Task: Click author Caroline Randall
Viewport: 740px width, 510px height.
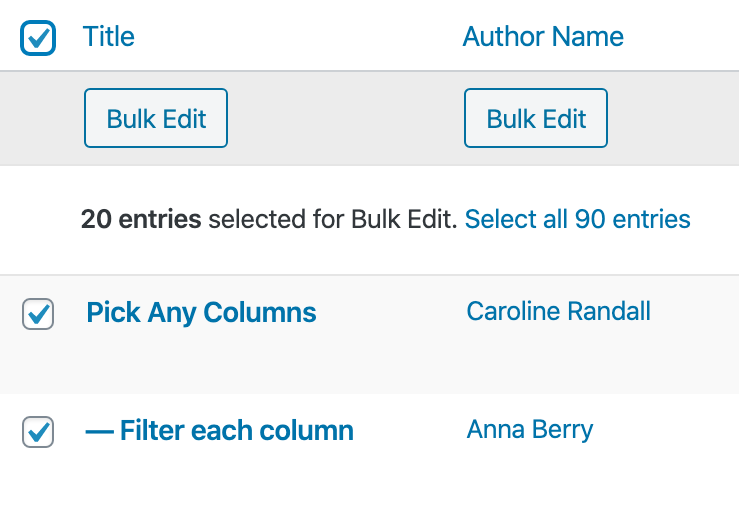Action: click(558, 311)
